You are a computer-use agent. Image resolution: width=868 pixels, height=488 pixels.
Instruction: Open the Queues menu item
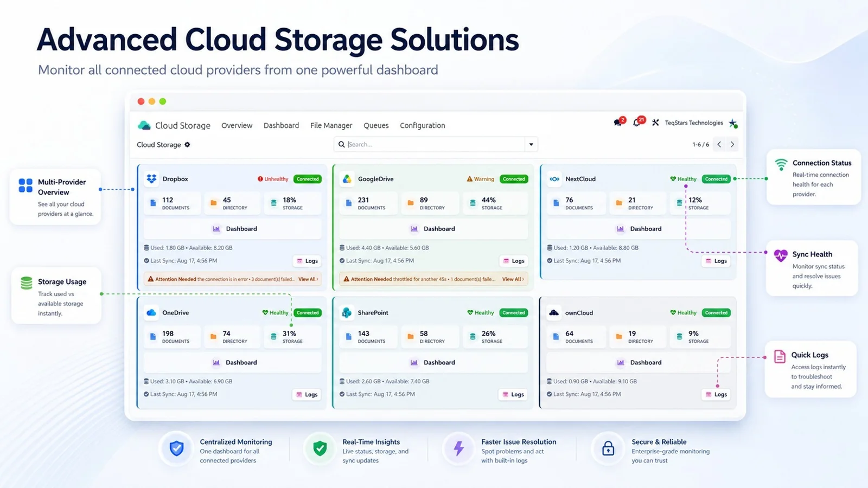click(x=376, y=125)
